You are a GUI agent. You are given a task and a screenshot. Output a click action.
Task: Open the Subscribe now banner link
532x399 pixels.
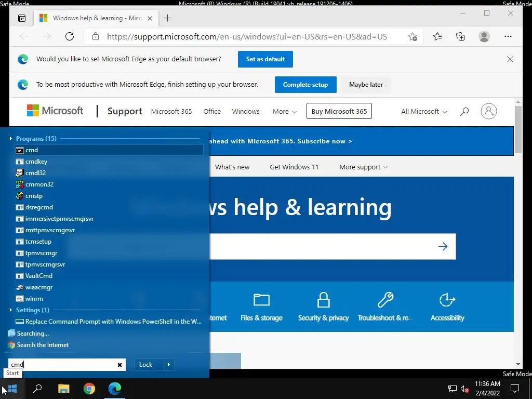pos(321,141)
